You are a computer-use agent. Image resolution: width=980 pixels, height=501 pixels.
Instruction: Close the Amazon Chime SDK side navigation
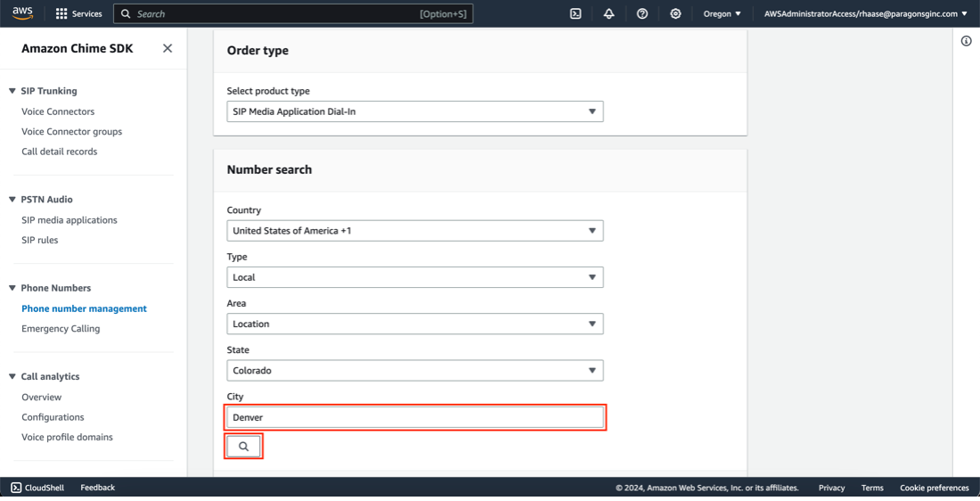(167, 48)
